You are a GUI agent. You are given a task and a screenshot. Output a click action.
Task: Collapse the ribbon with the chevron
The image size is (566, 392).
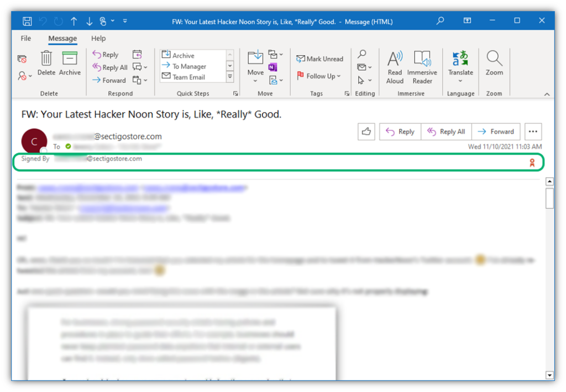[547, 94]
